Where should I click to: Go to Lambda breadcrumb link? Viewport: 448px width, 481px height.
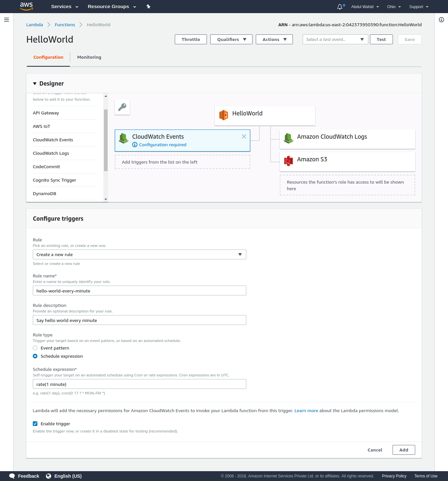(34, 25)
